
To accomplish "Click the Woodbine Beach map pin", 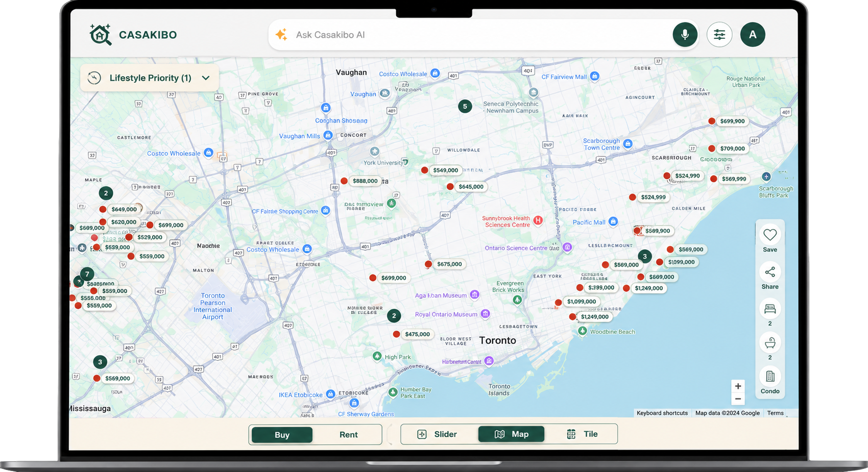I will click(x=583, y=331).
